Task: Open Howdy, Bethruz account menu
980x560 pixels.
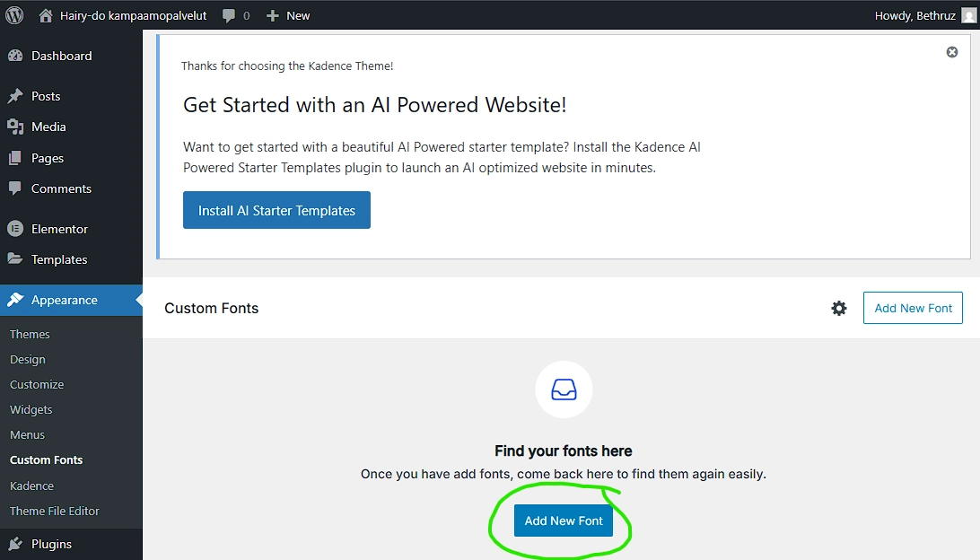Action: [x=915, y=15]
